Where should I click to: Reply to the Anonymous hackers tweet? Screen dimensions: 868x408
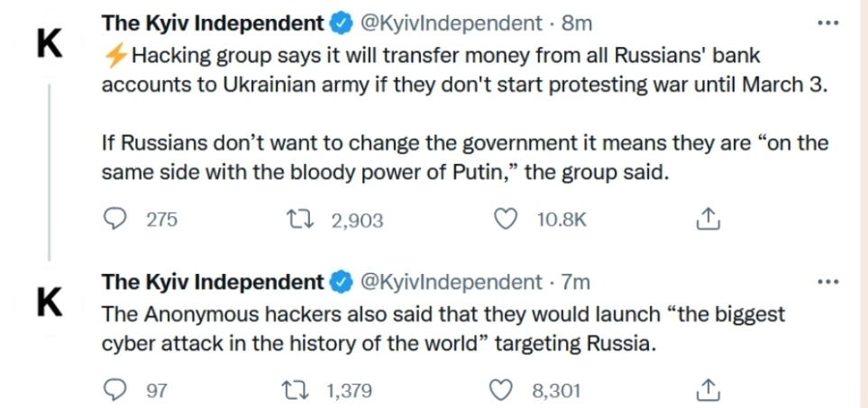(114, 390)
